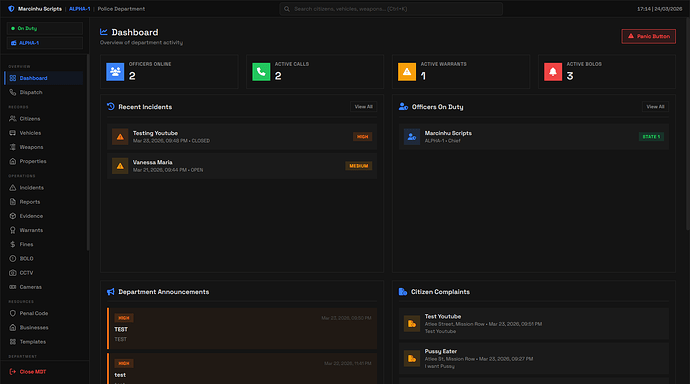Click the Citizen Complaints header icon

403,292
